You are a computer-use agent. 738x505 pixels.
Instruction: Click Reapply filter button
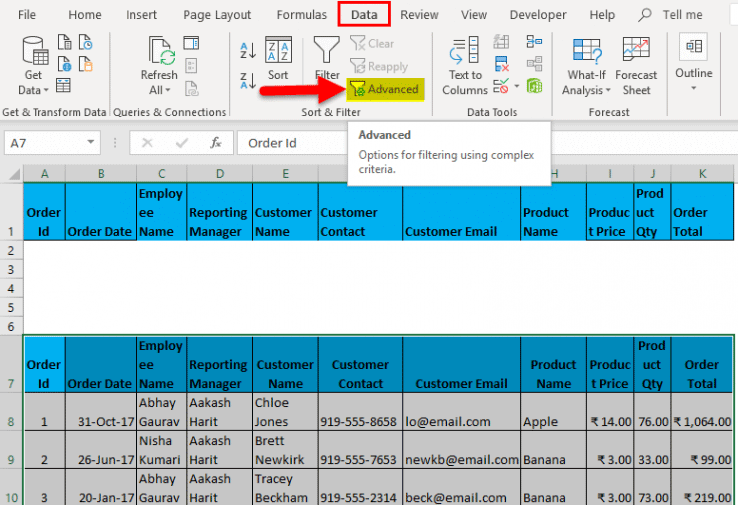coord(379,66)
